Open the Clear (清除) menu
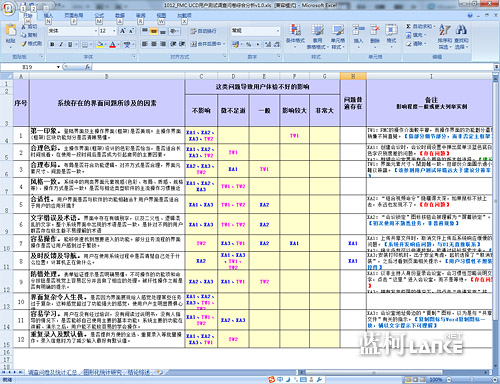500x384 pixels. pyautogui.click(x=417, y=44)
